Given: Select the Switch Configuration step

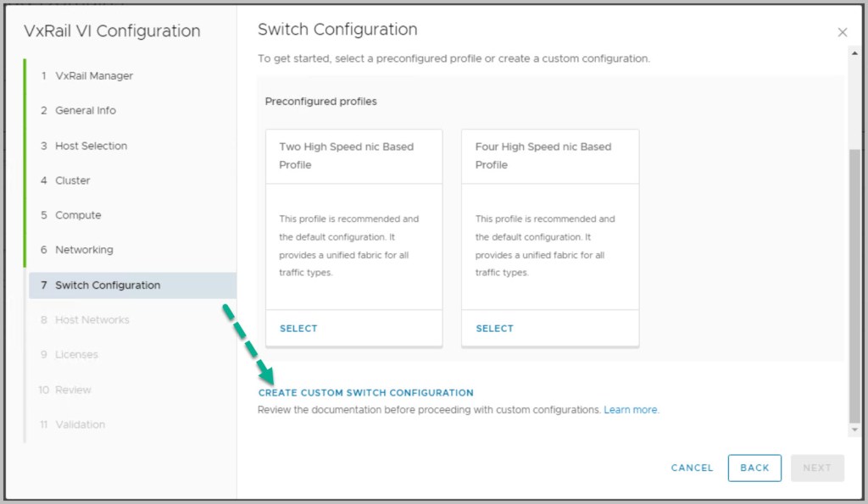Looking at the screenshot, I should point(107,285).
